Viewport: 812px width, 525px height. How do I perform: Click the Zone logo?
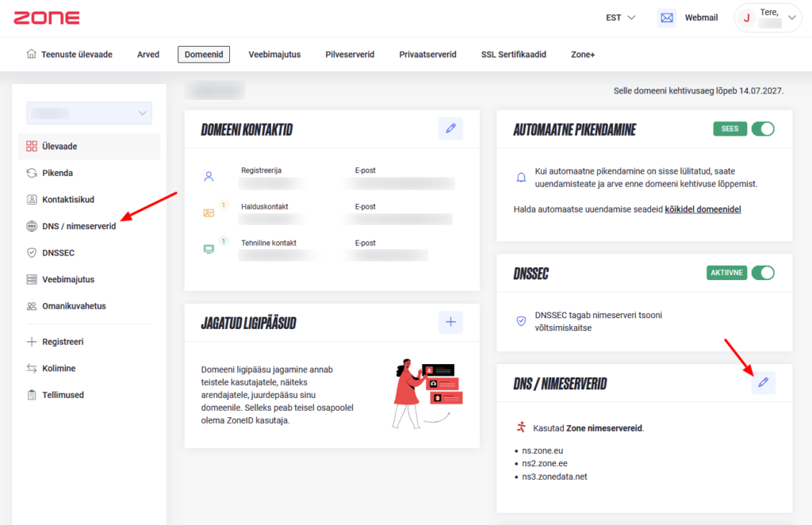[46, 17]
